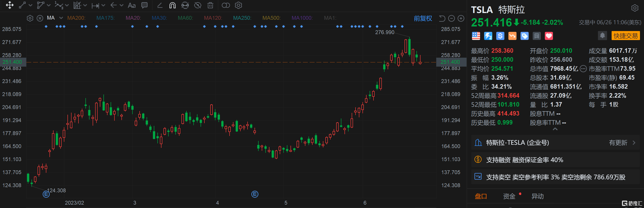
Task: Toggle the price alert bell
Action: (602, 36)
